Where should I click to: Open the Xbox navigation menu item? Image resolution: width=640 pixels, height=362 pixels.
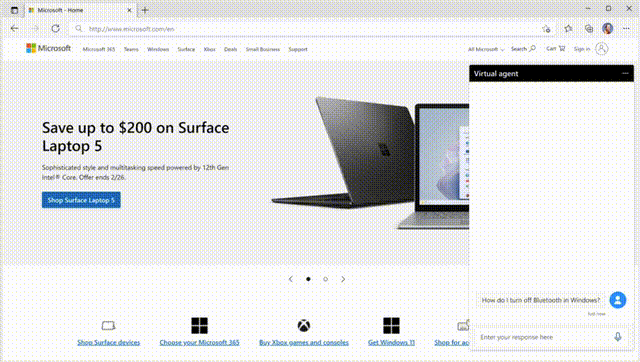click(209, 49)
